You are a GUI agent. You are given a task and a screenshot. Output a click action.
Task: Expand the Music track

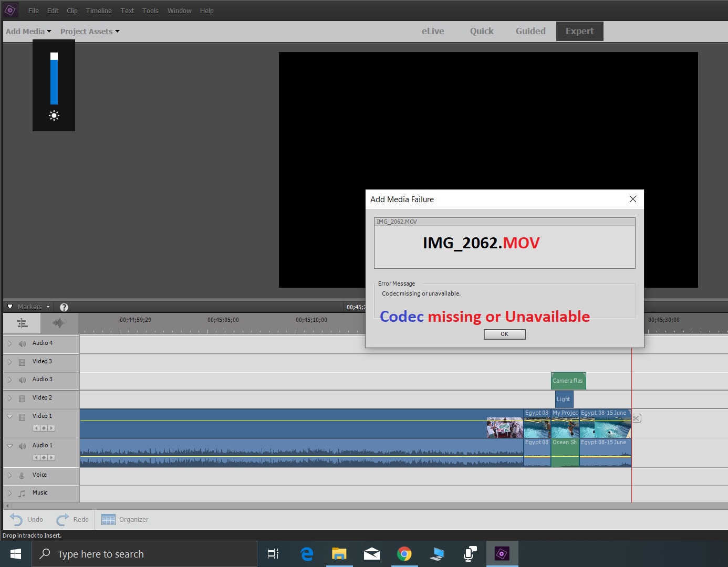tap(9, 493)
